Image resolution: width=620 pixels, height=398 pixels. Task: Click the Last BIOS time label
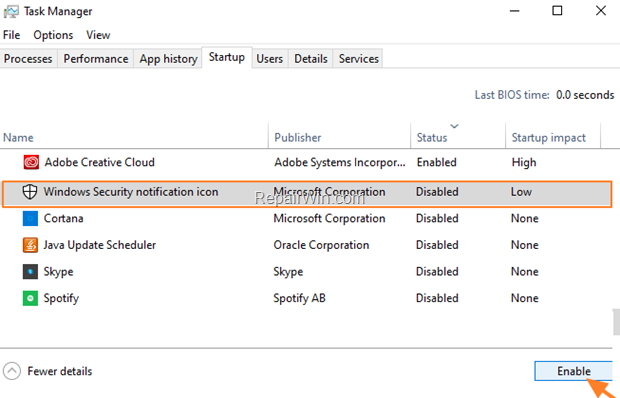(512, 95)
